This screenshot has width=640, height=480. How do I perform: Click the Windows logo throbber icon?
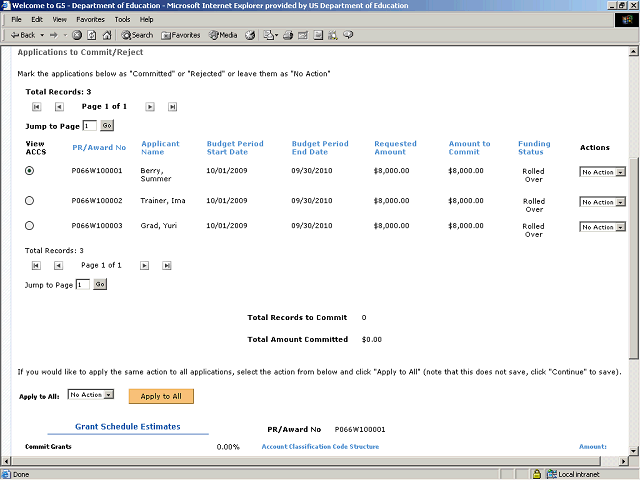coord(627,20)
